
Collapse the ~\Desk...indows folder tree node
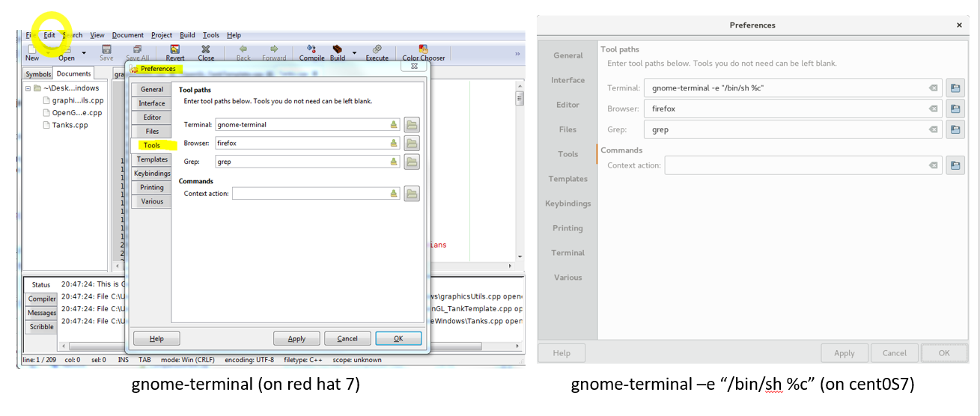tap(28, 88)
